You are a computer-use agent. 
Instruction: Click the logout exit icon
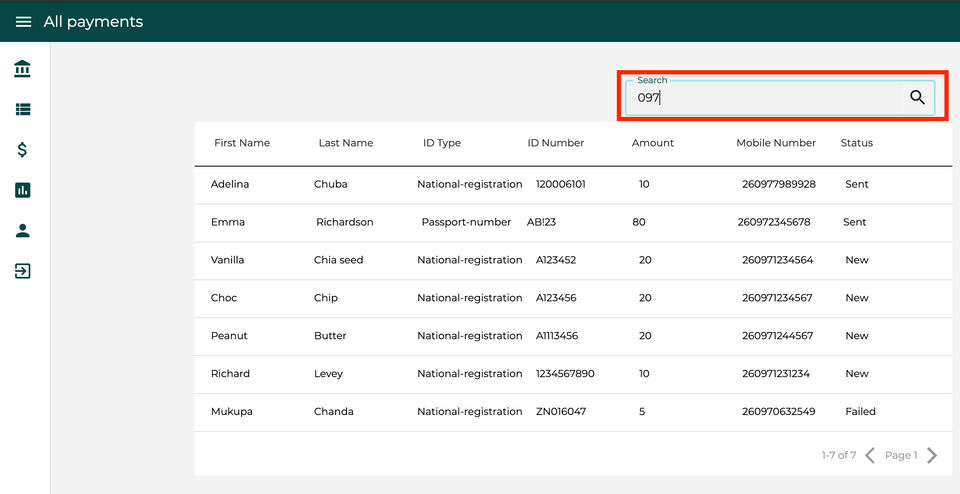23,271
